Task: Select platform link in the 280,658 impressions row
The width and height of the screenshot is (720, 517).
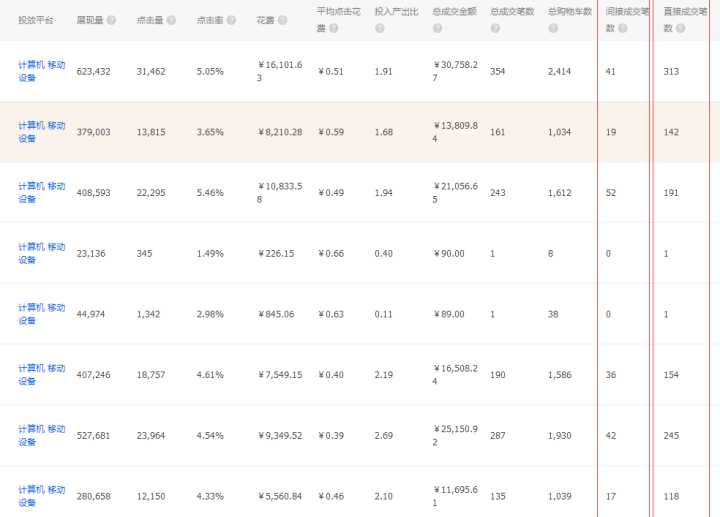Action: [x=41, y=495]
